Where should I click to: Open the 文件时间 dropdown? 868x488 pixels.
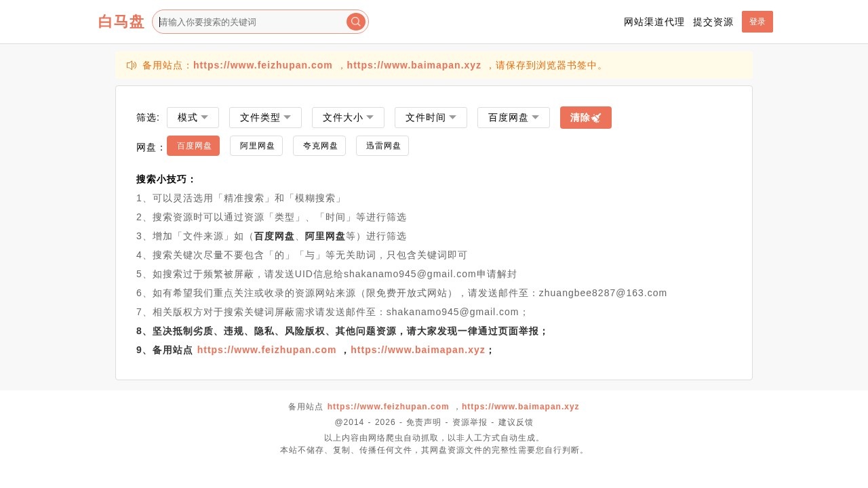(431, 117)
